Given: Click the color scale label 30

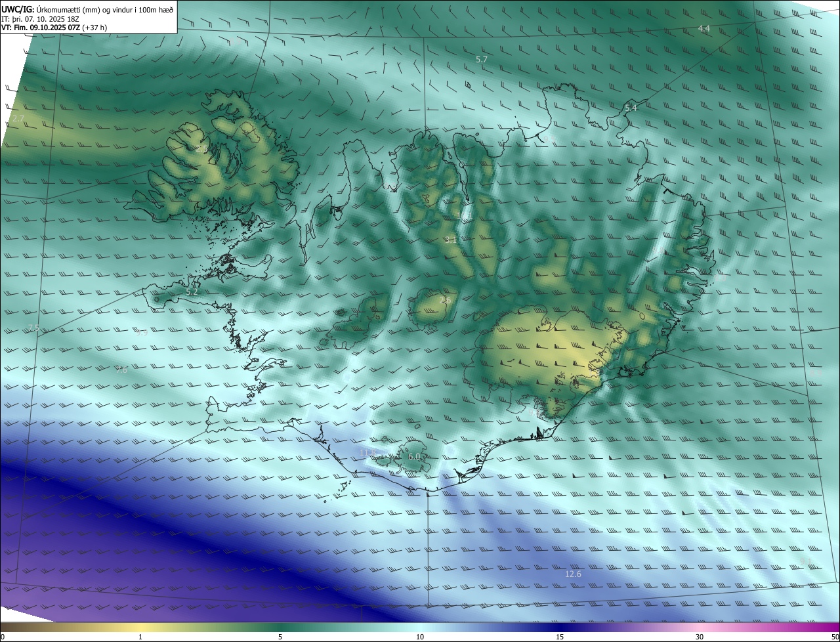Looking at the screenshot, I should pyautogui.click(x=700, y=637).
